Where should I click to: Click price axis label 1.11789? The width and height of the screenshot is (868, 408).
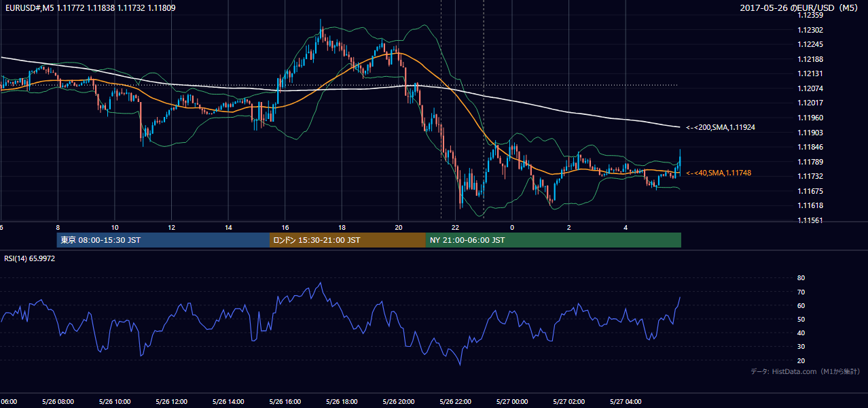tap(809, 162)
